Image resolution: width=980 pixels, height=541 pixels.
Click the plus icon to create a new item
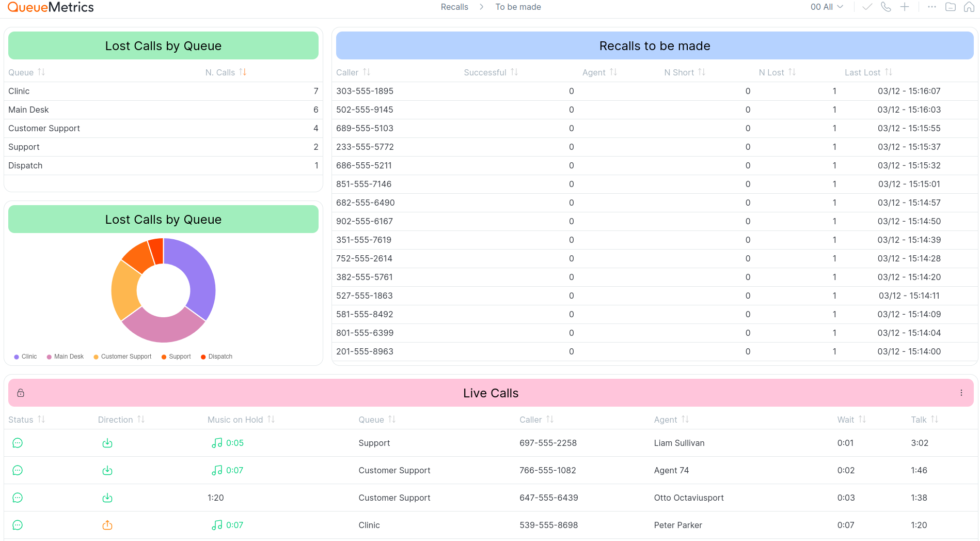[904, 7]
